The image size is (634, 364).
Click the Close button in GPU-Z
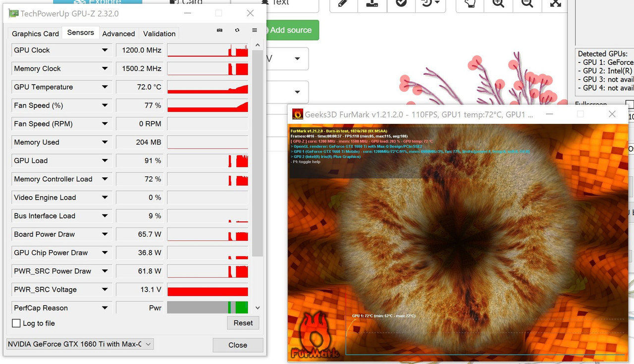(237, 345)
